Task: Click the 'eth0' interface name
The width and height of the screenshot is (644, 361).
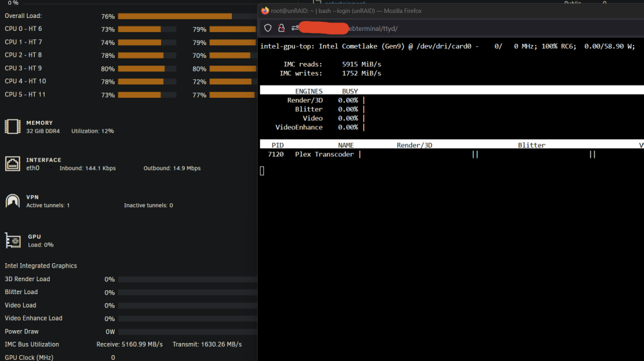Action: pos(33,168)
